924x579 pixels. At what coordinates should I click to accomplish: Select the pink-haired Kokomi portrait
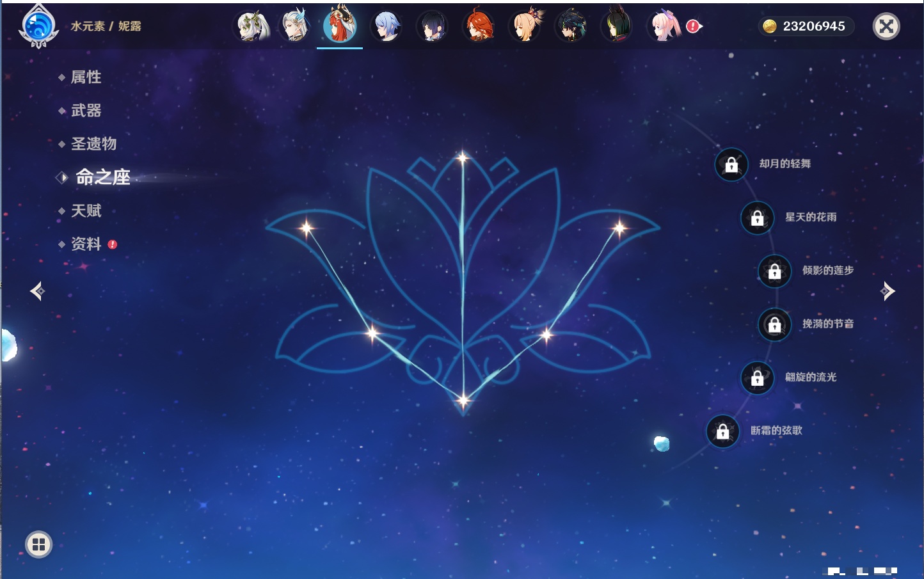click(x=664, y=26)
